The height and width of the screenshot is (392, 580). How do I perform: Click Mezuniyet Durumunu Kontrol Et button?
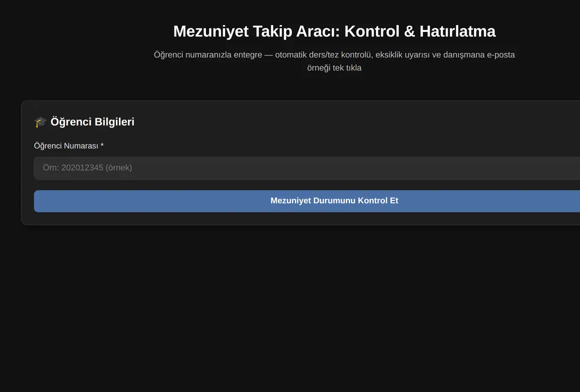coord(307,201)
